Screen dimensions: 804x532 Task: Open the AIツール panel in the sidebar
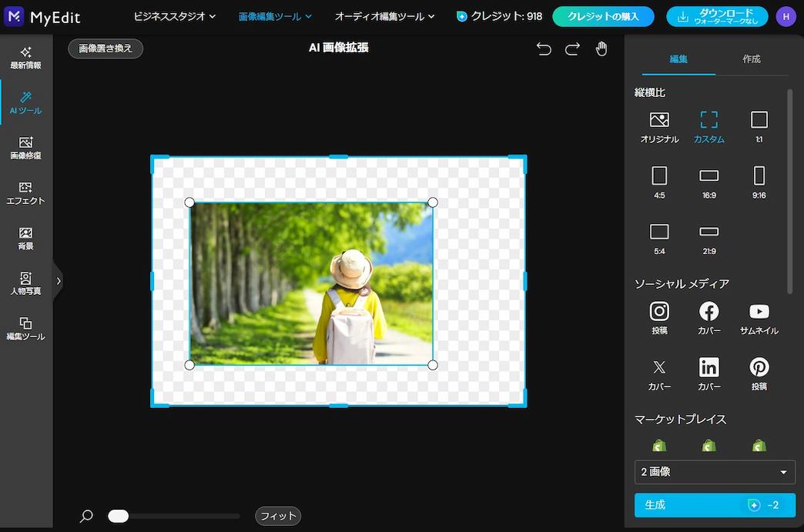coord(25,102)
